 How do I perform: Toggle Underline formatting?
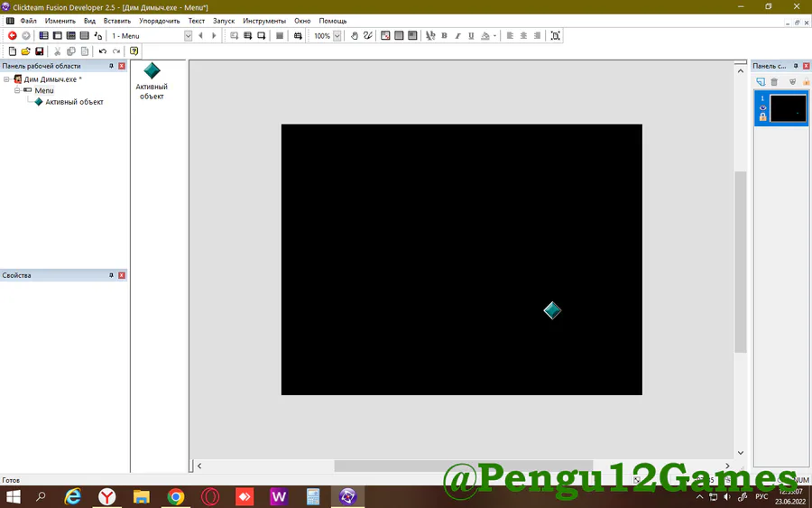coord(471,36)
